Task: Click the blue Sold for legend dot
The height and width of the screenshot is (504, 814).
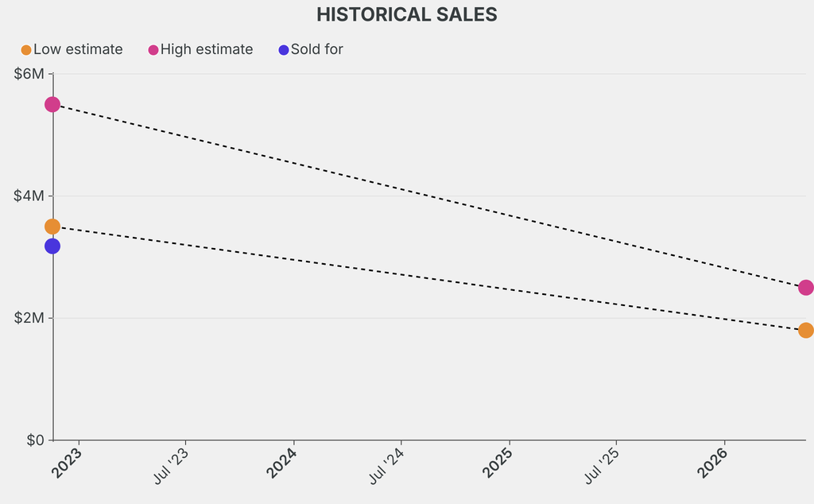Action: pos(284,50)
